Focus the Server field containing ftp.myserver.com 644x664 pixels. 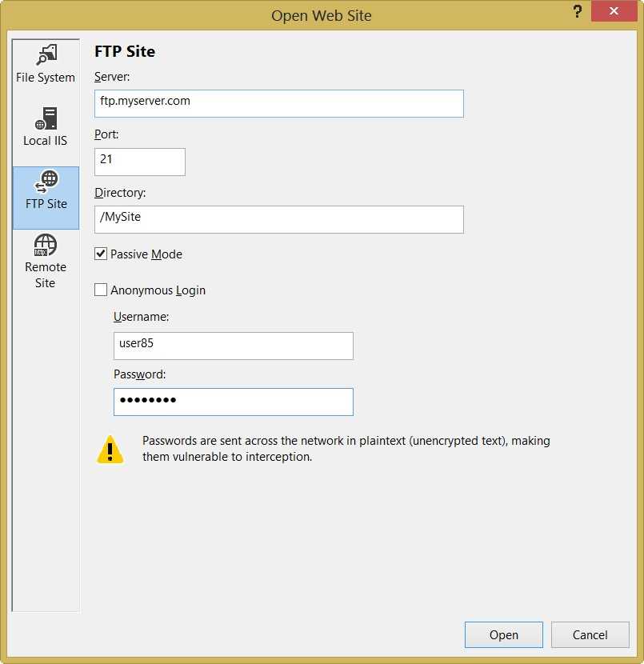click(278, 103)
